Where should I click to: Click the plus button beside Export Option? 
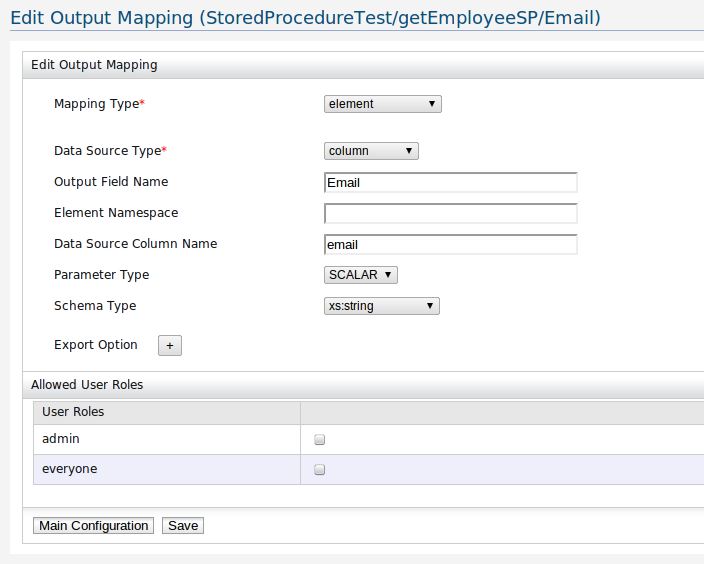pyautogui.click(x=169, y=345)
